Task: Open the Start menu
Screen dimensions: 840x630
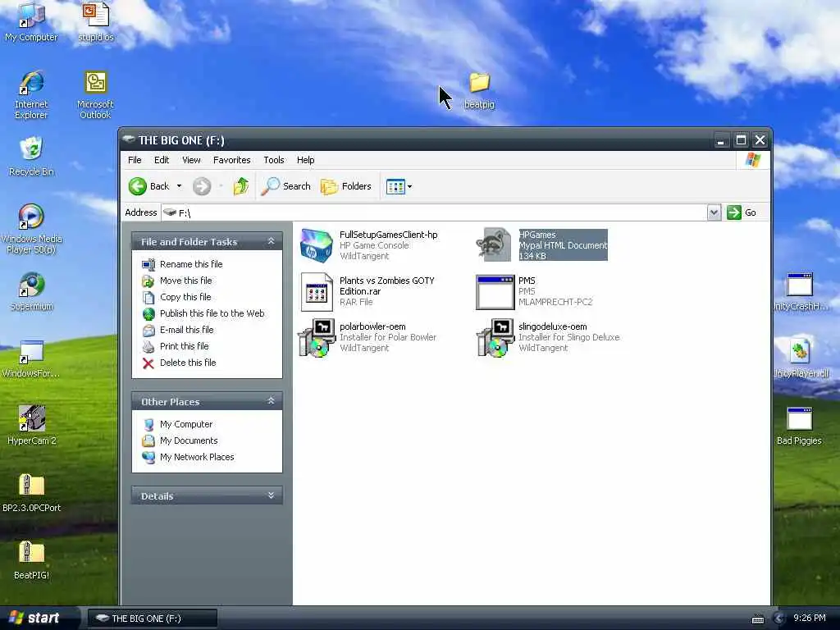Action: click(x=35, y=618)
